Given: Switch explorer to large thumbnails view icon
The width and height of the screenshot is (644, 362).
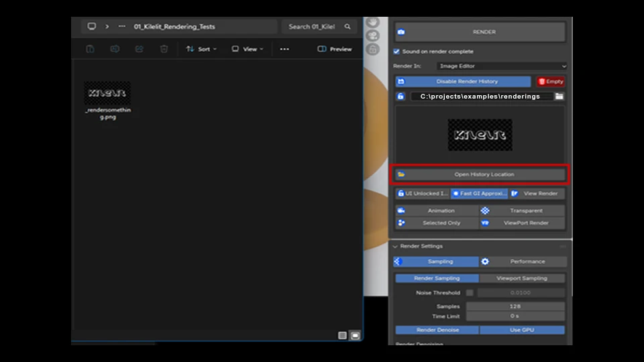Looking at the screenshot, I should [x=356, y=336].
